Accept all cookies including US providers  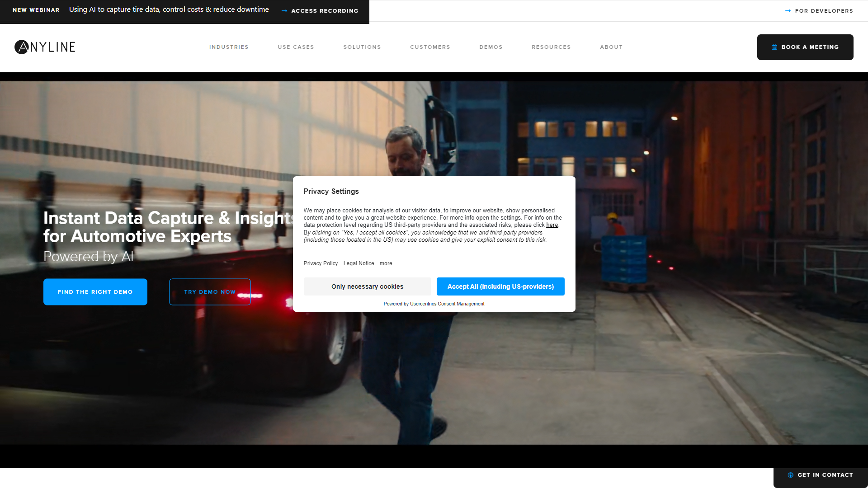pyautogui.click(x=500, y=286)
